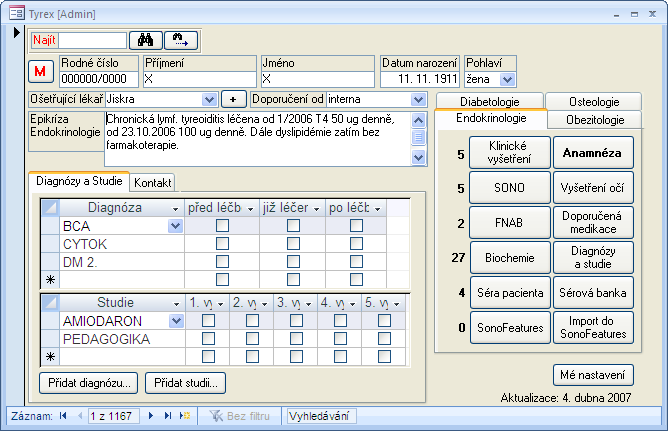The height and width of the screenshot is (431, 668).
Task: Click the Tyrex form icon in title bar
Action: tap(17, 13)
